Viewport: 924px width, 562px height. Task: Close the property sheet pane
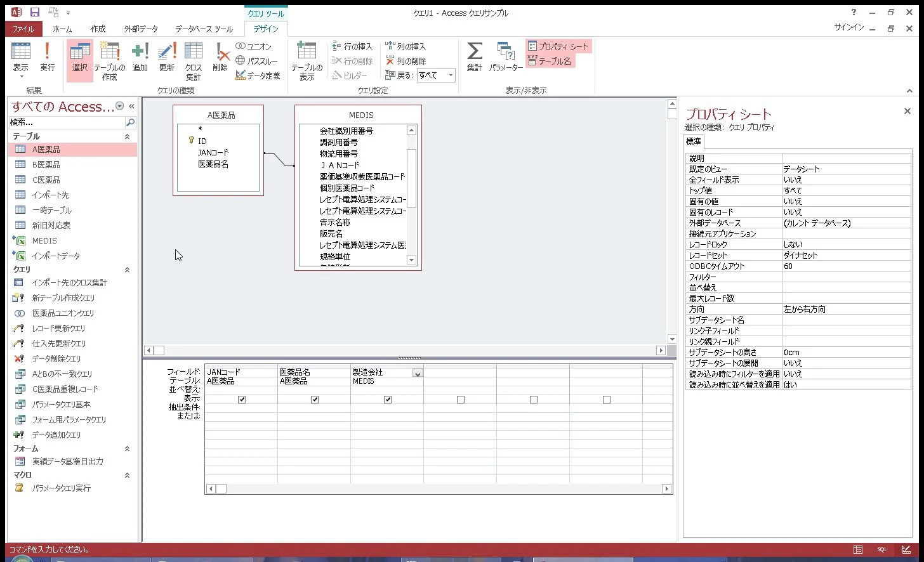click(x=907, y=112)
